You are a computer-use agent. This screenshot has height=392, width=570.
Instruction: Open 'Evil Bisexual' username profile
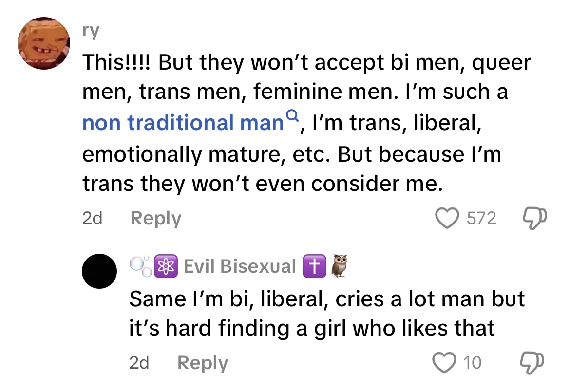(240, 266)
